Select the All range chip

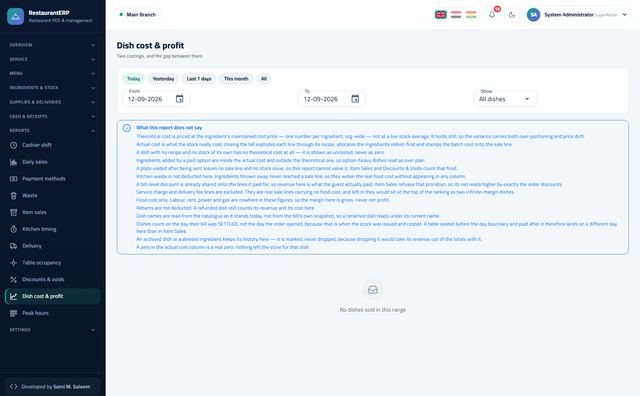click(x=264, y=79)
